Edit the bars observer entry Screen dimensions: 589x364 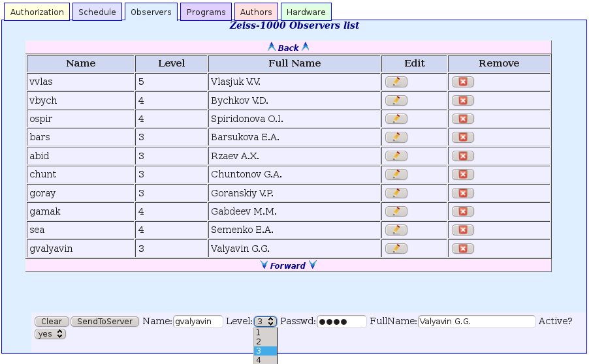coord(396,138)
